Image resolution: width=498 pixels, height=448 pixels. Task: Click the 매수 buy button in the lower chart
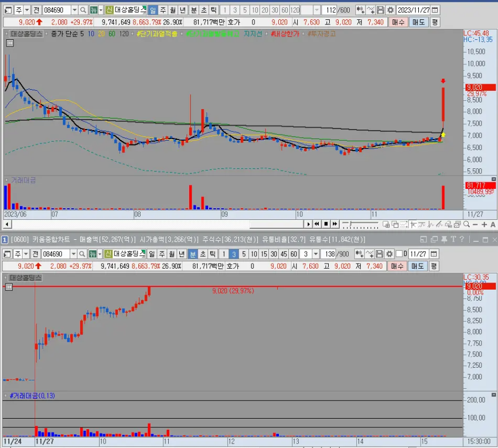click(x=397, y=266)
